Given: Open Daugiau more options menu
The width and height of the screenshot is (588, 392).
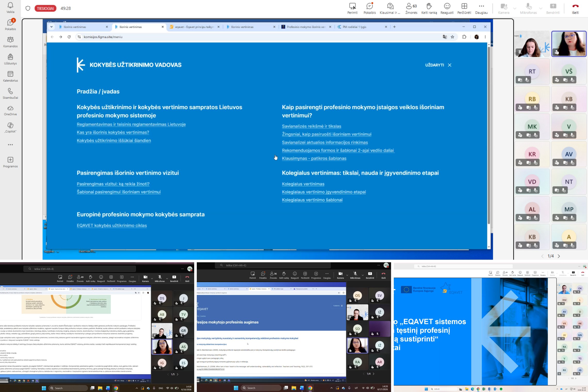Looking at the screenshot, I should 481,8.
